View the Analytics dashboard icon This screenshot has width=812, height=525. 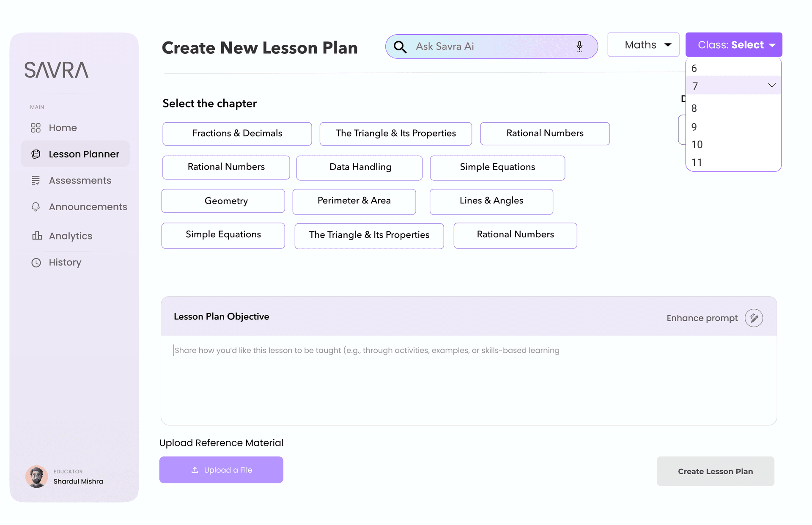pyautogui.click(x=36, y=236)
